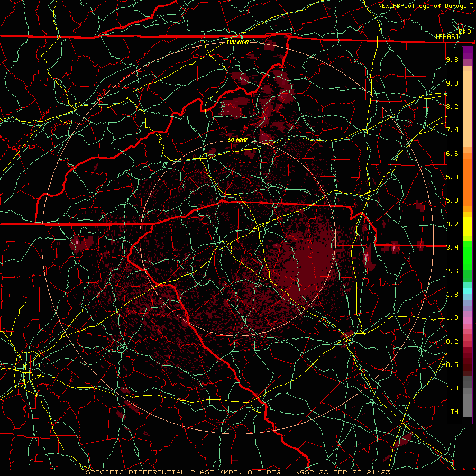This screenshot has height=476, width=476.
Task: Click the 6.6 value on color scale
Action: 452,153
